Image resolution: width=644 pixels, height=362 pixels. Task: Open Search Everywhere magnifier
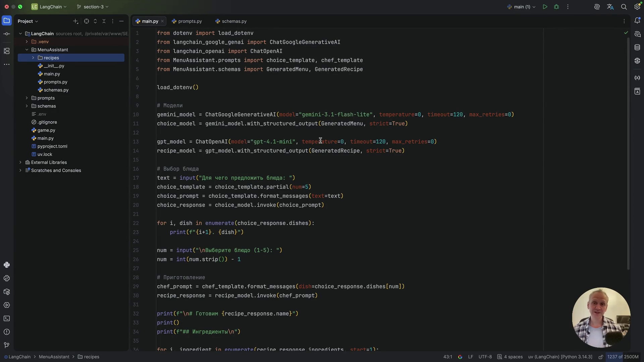(624, 7)
